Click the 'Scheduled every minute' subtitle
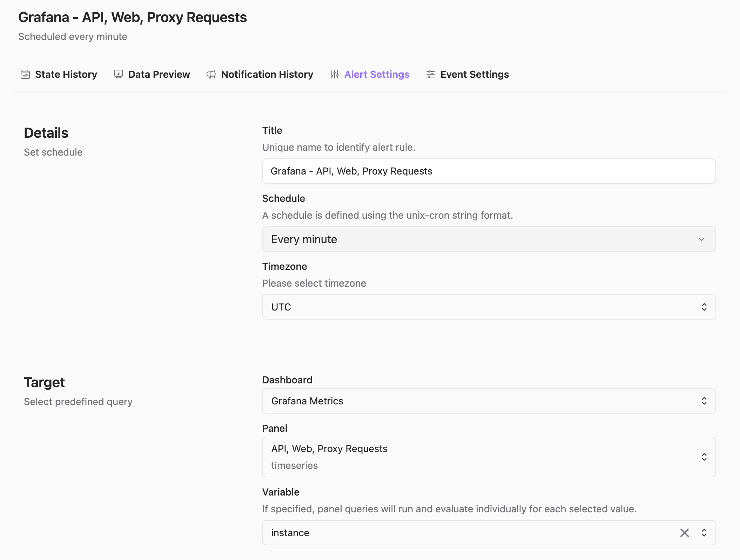Viewport: 740px width, 560px height. click(x=73, y=36)
